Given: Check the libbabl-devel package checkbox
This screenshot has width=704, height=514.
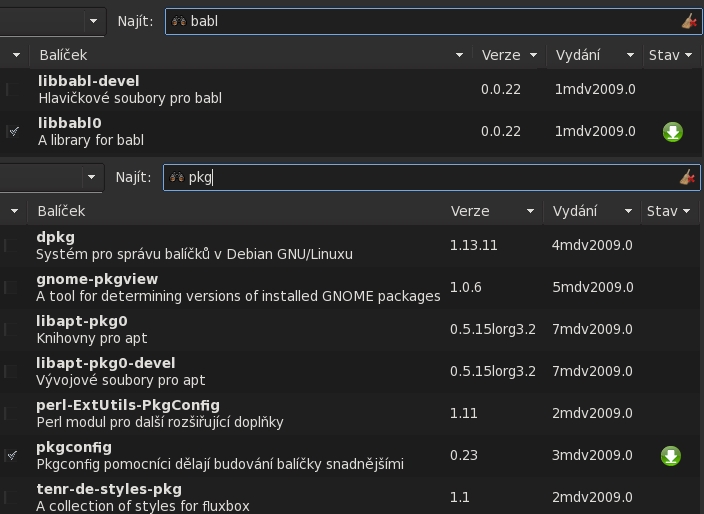Looking at the screenshot, I should pos(12,89).
